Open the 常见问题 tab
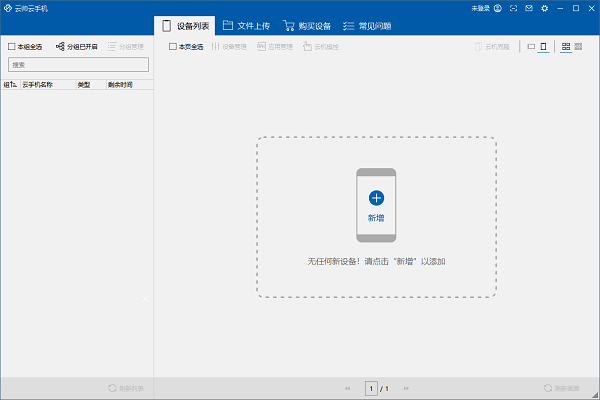This screenshot has width=600, height=400. pos(367,26)
